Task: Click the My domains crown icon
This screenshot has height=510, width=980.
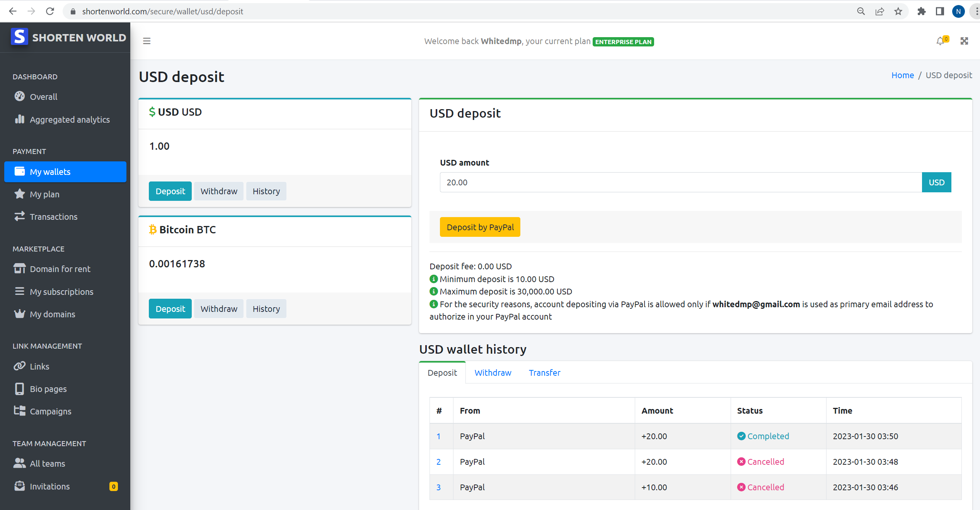Action: [19, 314]
